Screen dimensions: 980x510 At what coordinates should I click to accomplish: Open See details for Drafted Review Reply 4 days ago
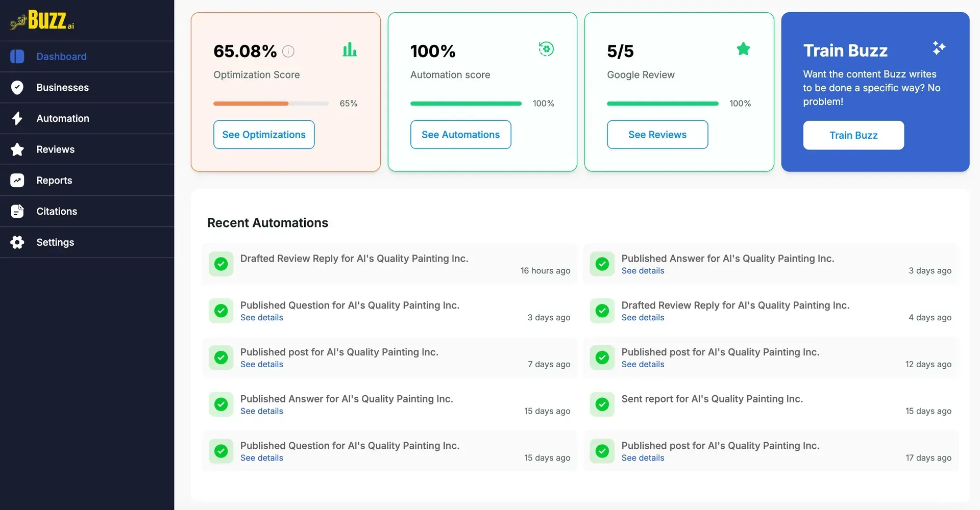[643, 318]
